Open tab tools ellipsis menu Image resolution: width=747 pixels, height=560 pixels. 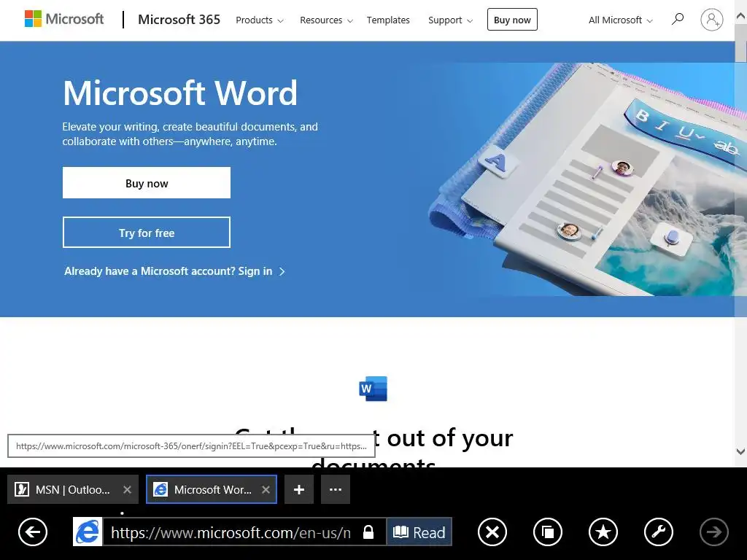(336, 489)
